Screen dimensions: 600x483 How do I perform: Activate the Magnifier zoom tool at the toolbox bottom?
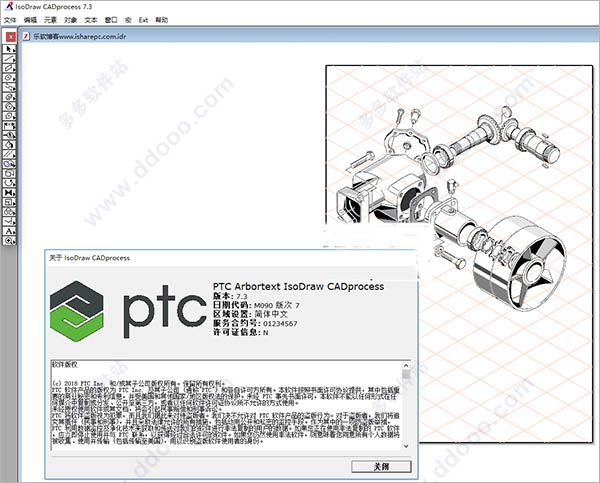pos(9,241)
